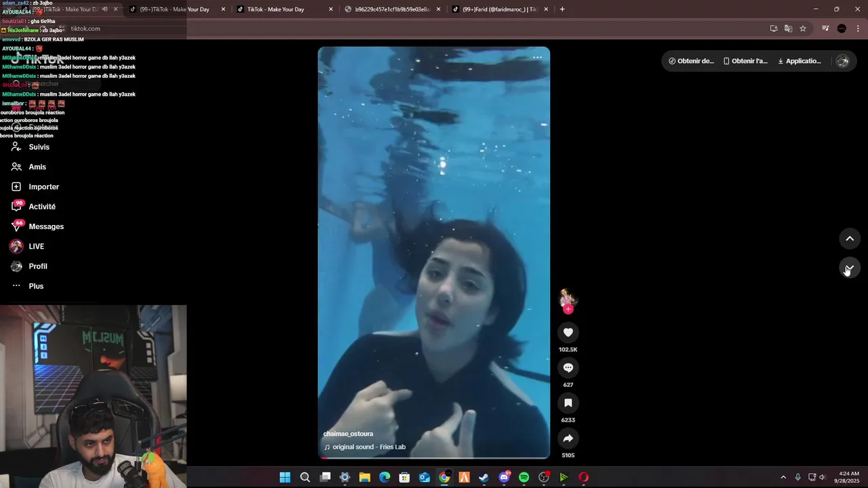Open the Chrome three-dot menu
The height and width of the screenshot is (488, 868).
[859, 28]
